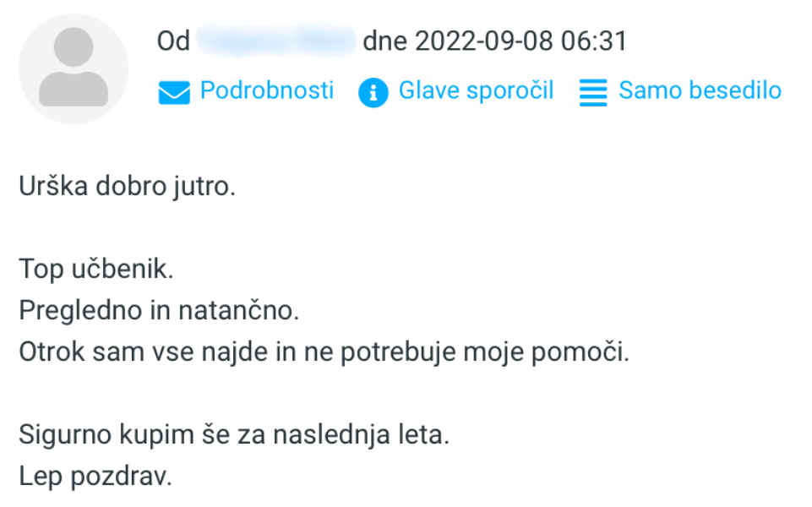Click the time 06:31

point(596,41)
